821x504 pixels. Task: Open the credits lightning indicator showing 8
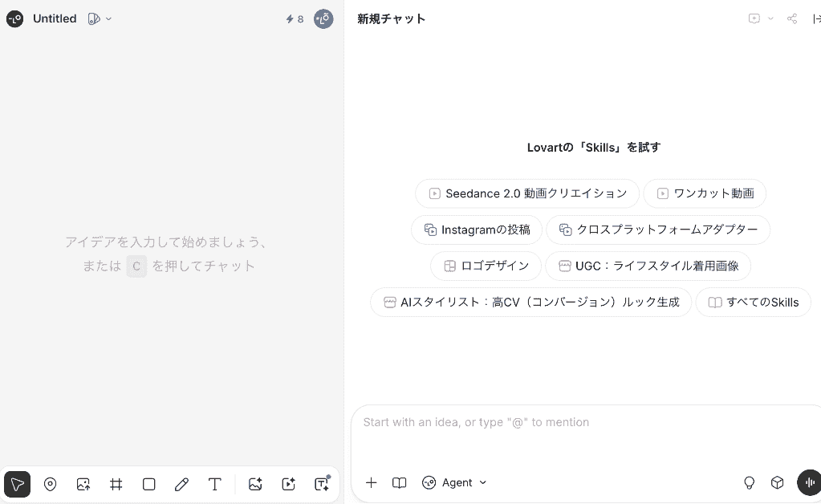295,18
